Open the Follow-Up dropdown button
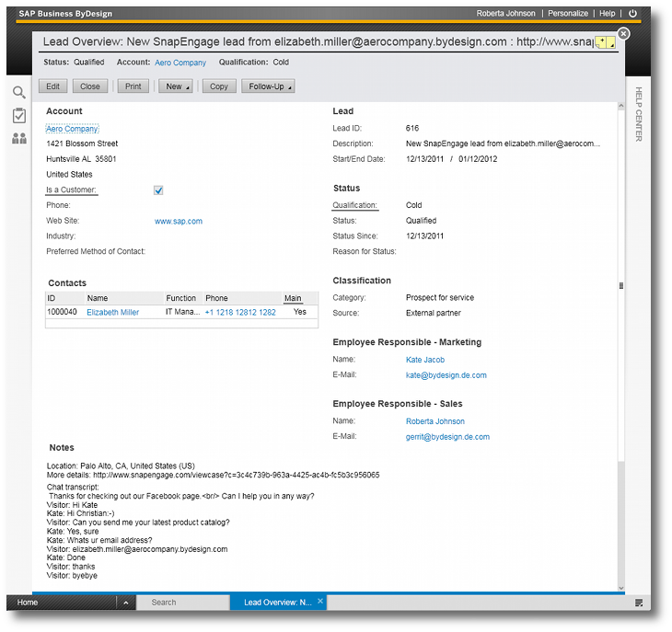The width and height of the screenshot is (672, 632). pyautogui.click(x=268, y=86)
